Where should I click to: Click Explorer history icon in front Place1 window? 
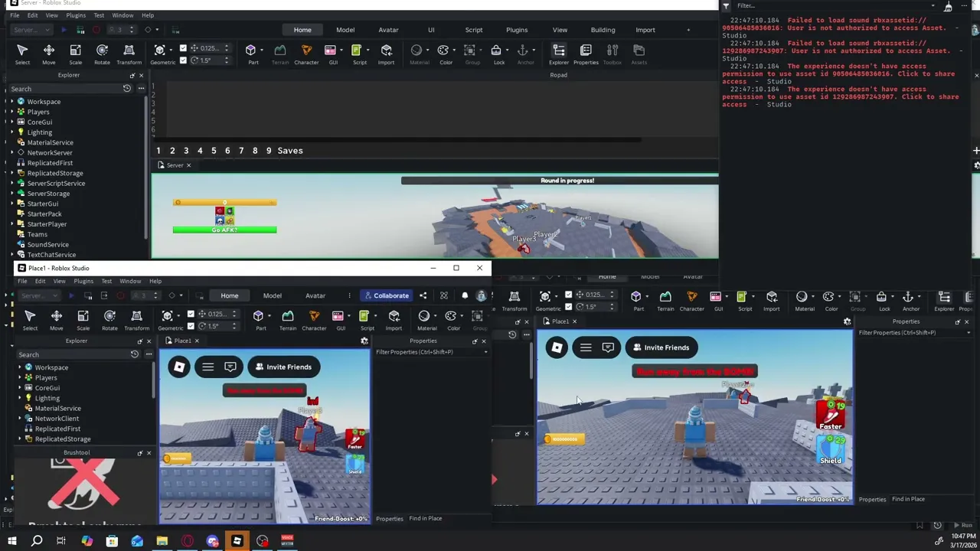coord(135,354)
